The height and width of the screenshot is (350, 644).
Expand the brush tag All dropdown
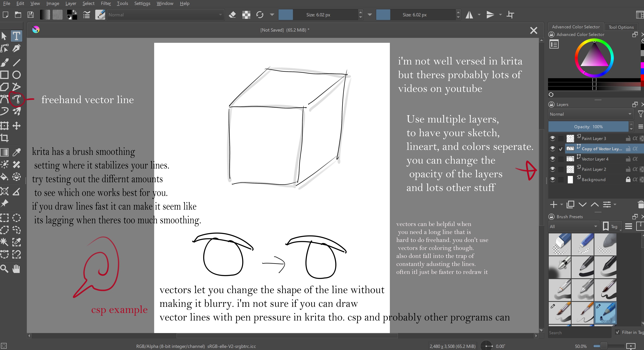[573, 226]
